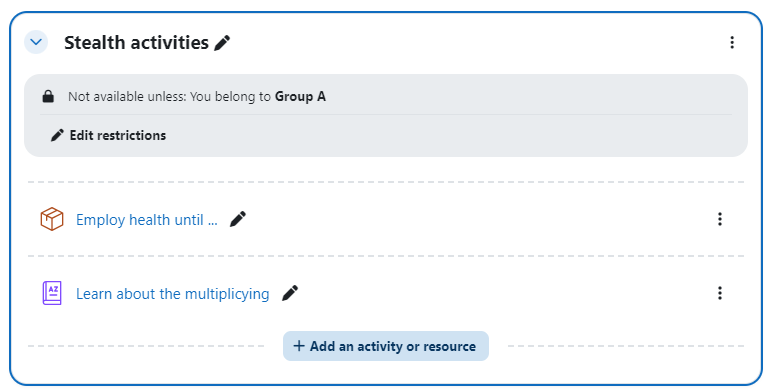Click the lock icon beside restriction text
This screenshot has height=392, width=767.
[48, 96]
